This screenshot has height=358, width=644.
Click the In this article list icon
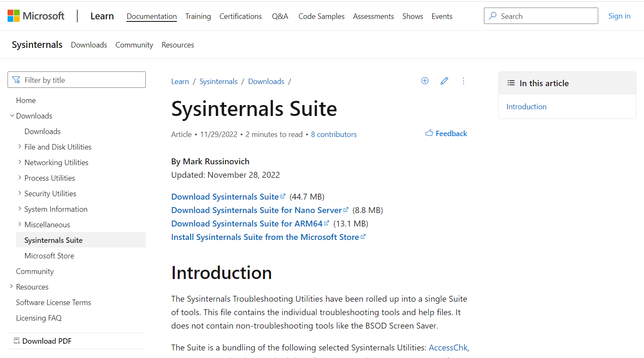(511, 83)
